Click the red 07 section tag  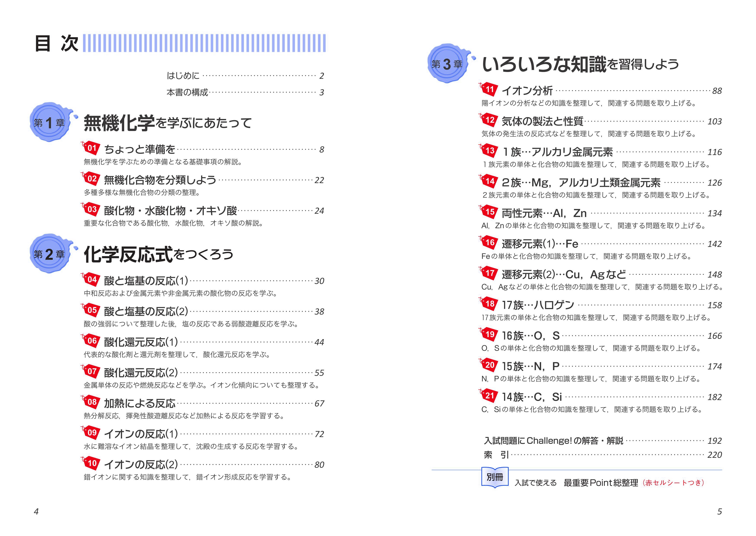(x=90, y=371)
